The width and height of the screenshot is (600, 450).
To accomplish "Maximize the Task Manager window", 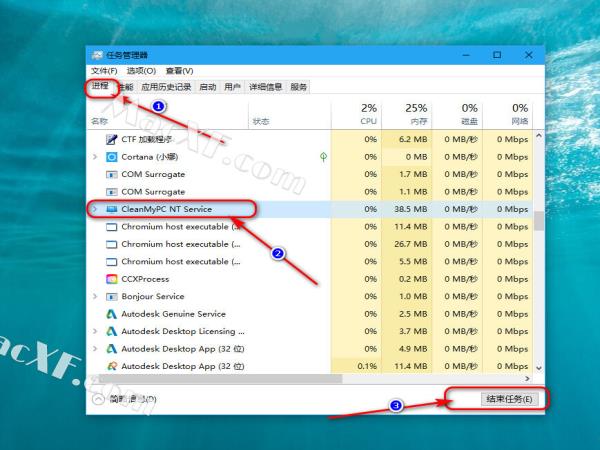I will (x=497, y=55).
